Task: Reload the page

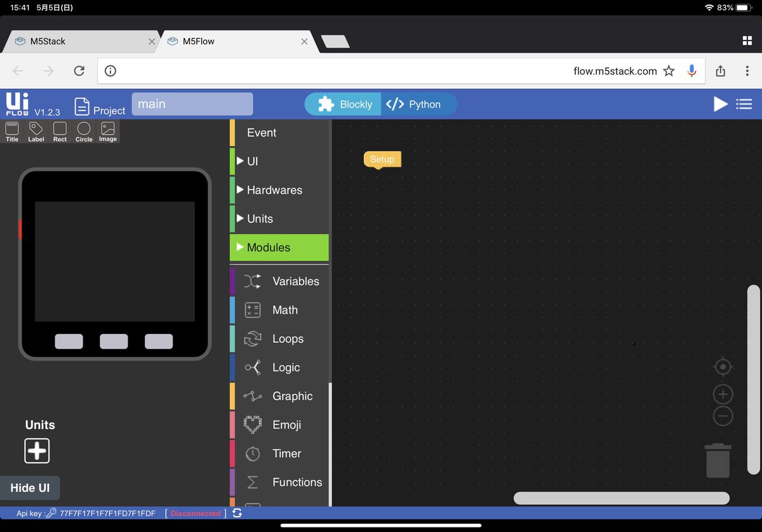Action: (79, 71)
